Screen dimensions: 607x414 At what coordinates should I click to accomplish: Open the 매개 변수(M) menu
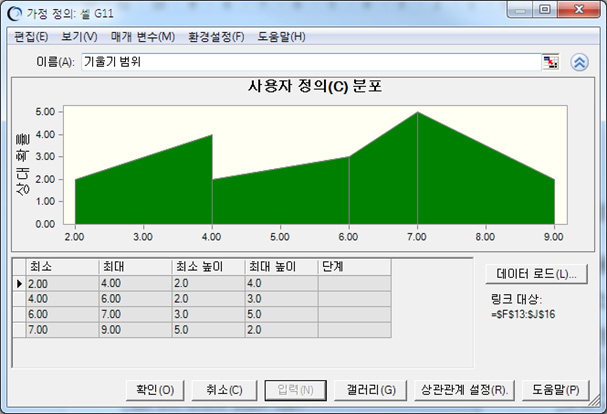143,37
